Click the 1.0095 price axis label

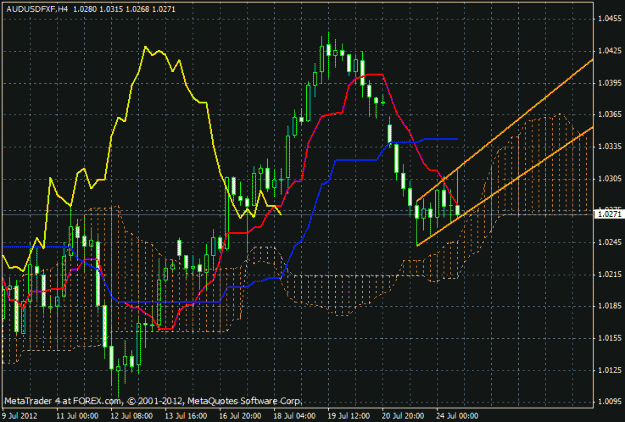pos(610,401)
